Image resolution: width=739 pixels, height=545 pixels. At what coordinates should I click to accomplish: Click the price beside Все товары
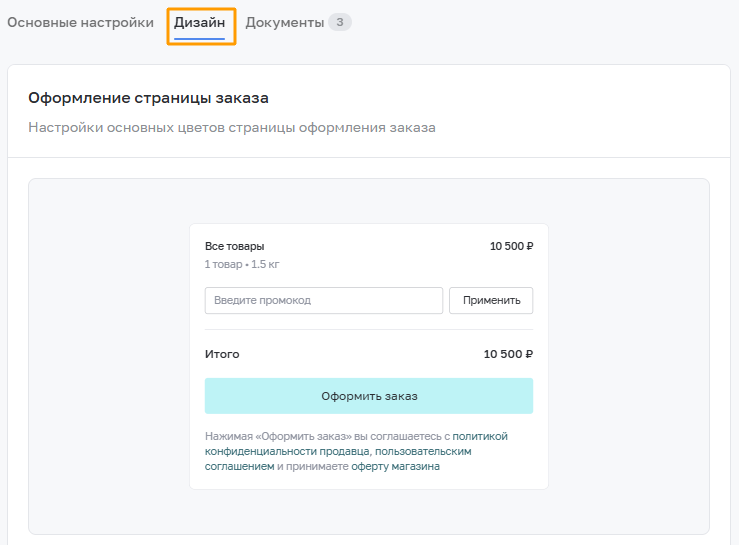[511, 247]
